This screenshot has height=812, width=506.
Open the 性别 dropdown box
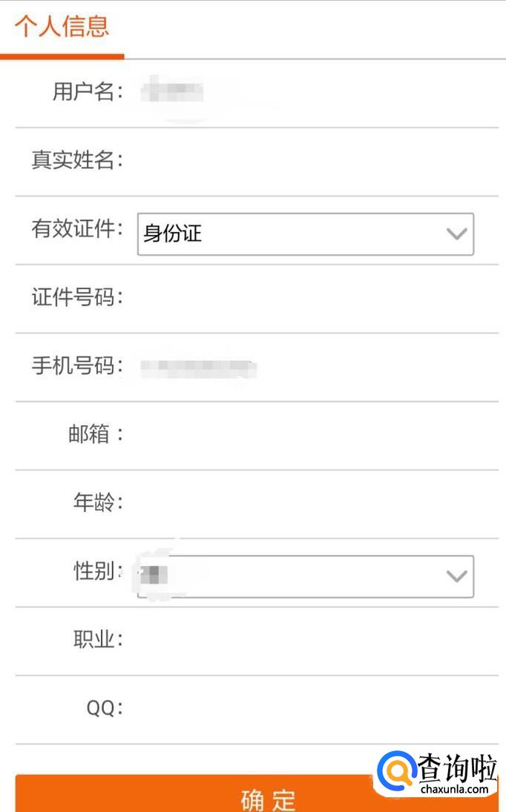pyautogui.click(x=297, y=575)
